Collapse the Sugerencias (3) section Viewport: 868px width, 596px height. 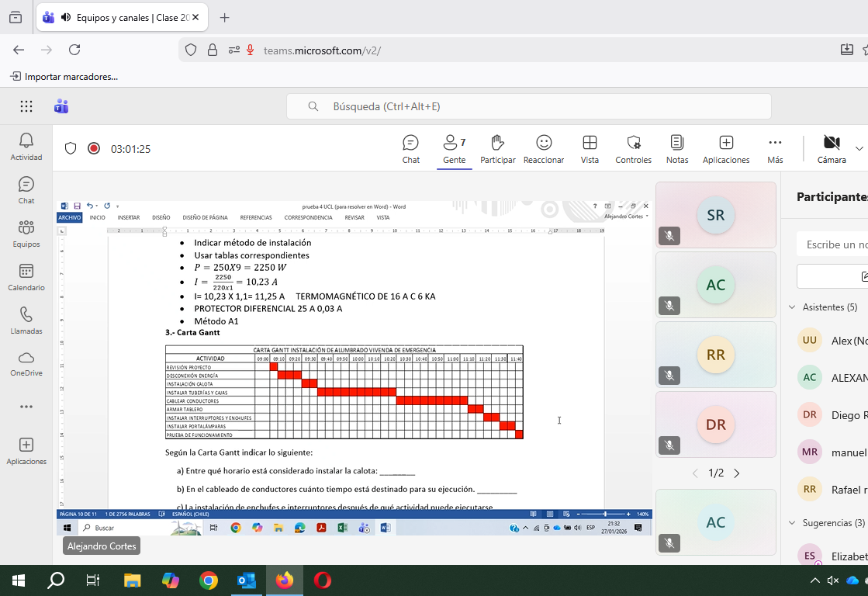(x=792, y=523)
